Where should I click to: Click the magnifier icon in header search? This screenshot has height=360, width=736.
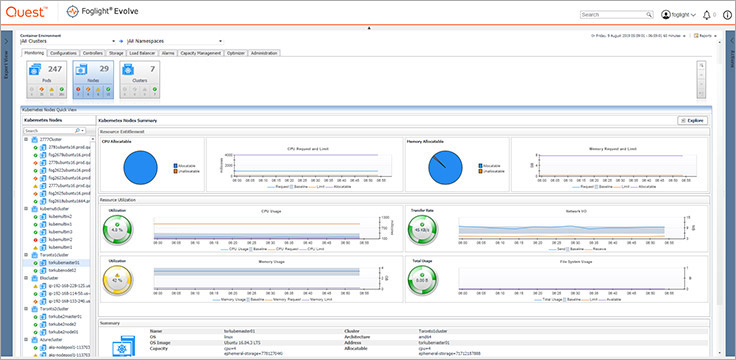click(x=649, y=15)
